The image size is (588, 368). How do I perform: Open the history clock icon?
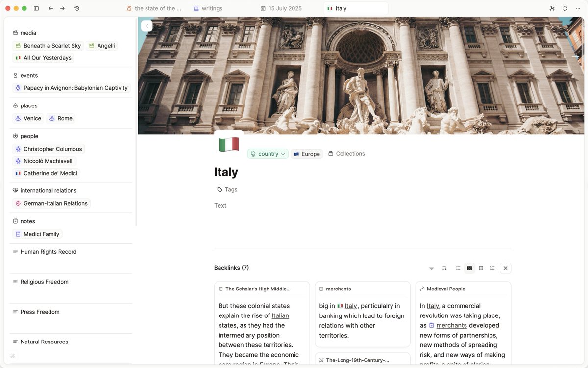[x=77, y=8]
